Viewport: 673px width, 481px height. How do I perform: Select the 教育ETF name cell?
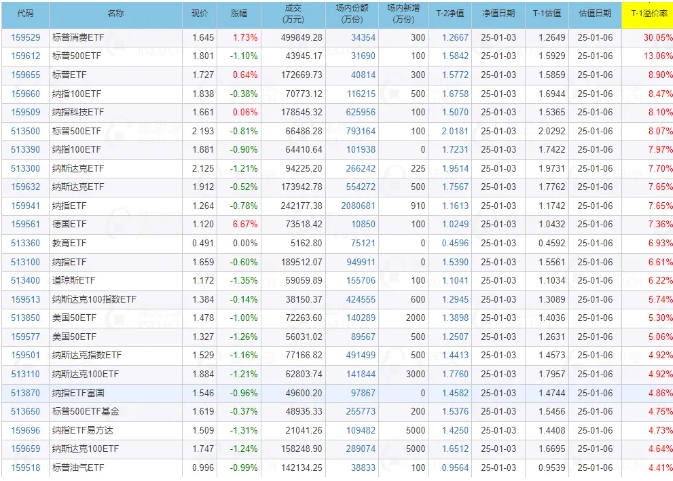tap(116, 243)
